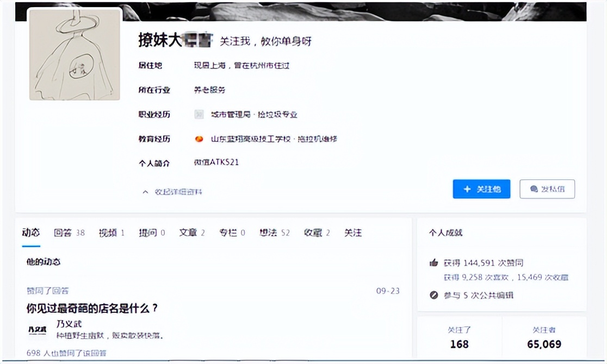Click the school logo beside 山东蓝翔高级技工学校
607x364 pixels.
pyautogui.click(x=200, y=139)
